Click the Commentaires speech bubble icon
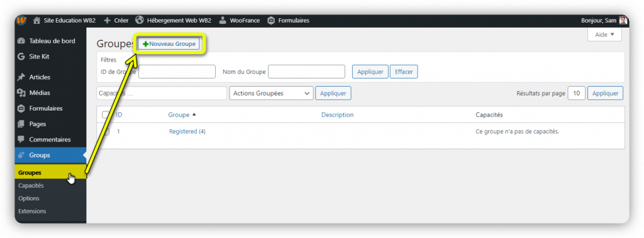The width and height of the screenshot is (644, 238). pos(21,139)
